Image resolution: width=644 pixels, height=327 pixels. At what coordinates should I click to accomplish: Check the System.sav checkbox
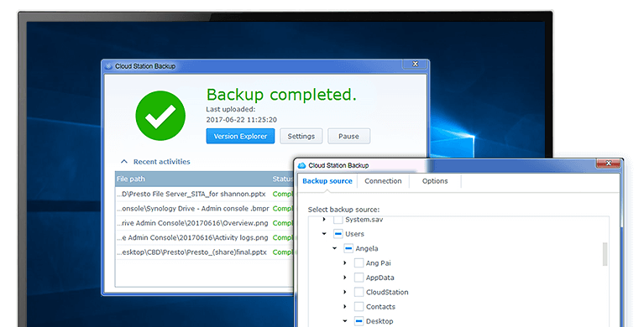point(338,220)
